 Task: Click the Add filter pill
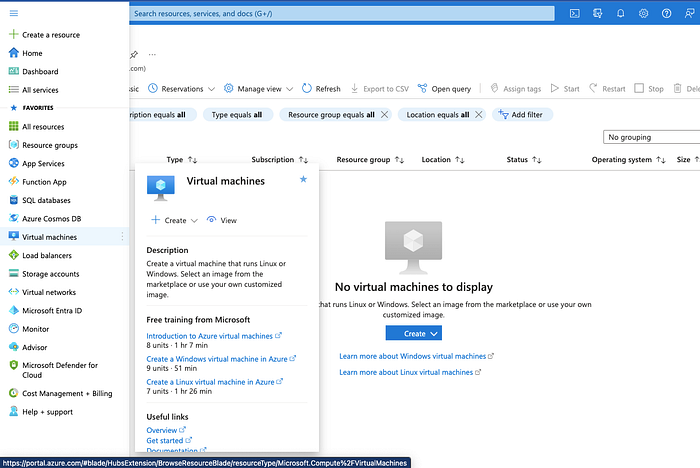[x=522, y=115]
